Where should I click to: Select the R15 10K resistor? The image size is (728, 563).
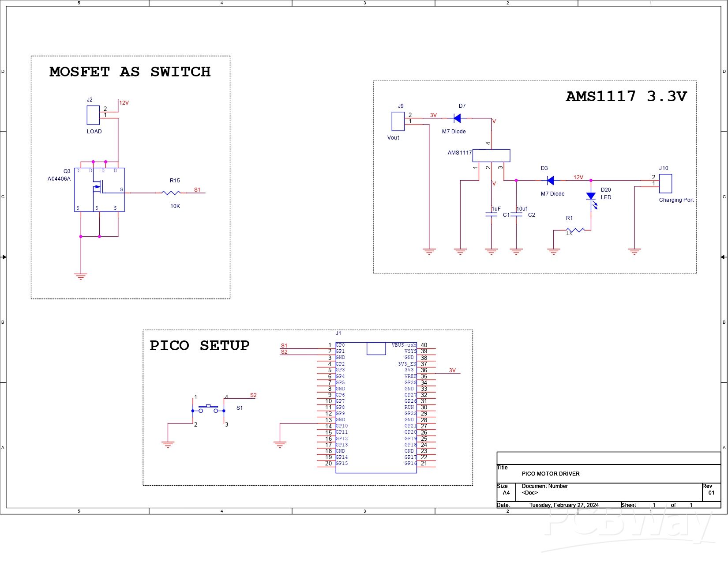171,193
